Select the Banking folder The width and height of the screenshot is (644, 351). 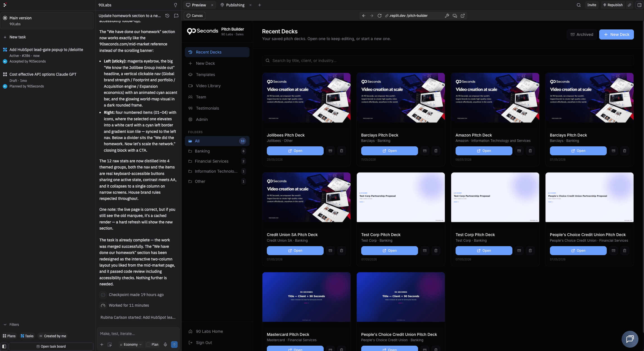pyautogui.click(x=217, y=151)
